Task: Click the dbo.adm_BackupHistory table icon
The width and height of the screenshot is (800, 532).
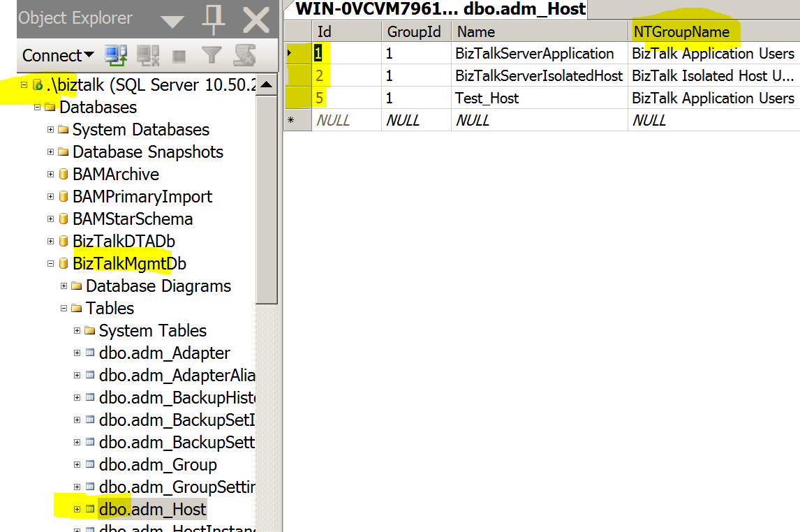Action: [90, 397]
